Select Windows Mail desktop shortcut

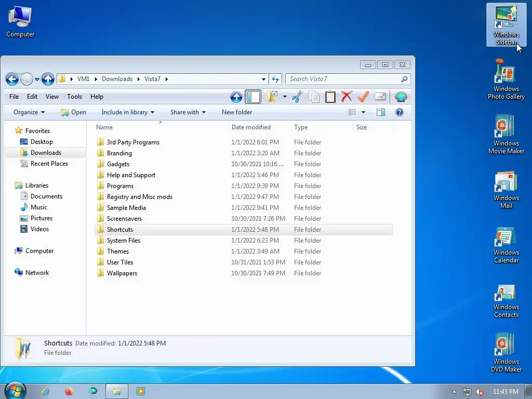(x=506, y=189)
